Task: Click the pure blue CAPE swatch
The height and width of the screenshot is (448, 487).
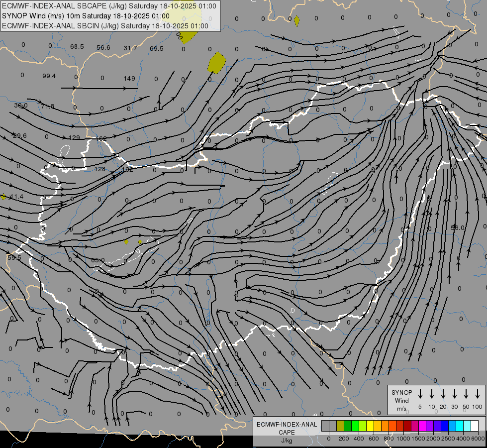Action: [x=445, y=426]
